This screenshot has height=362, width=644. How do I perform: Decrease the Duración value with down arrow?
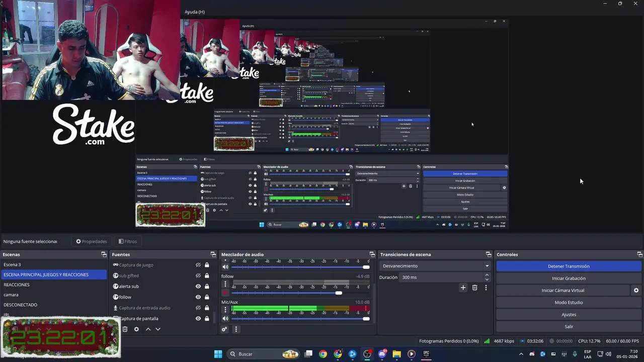487,280
